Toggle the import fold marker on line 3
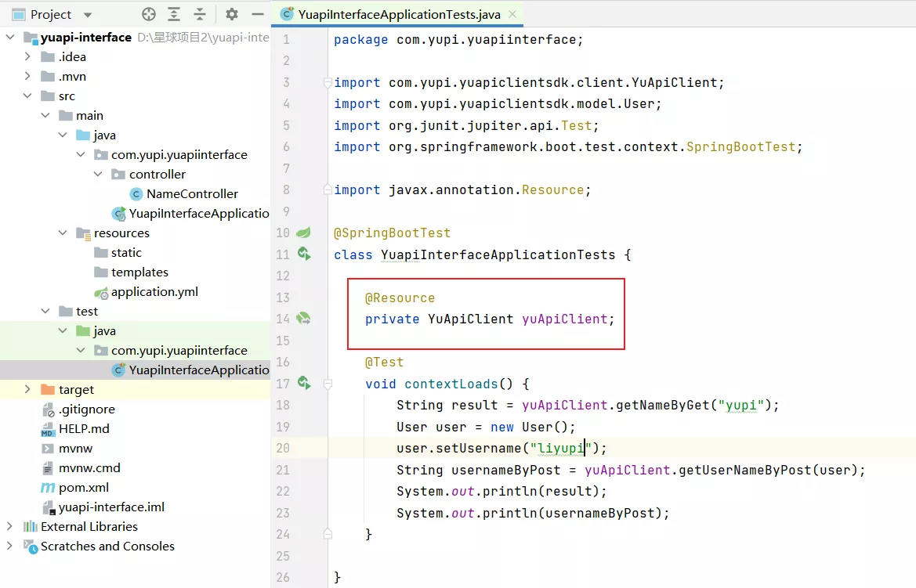 click(x=328, y=82)
